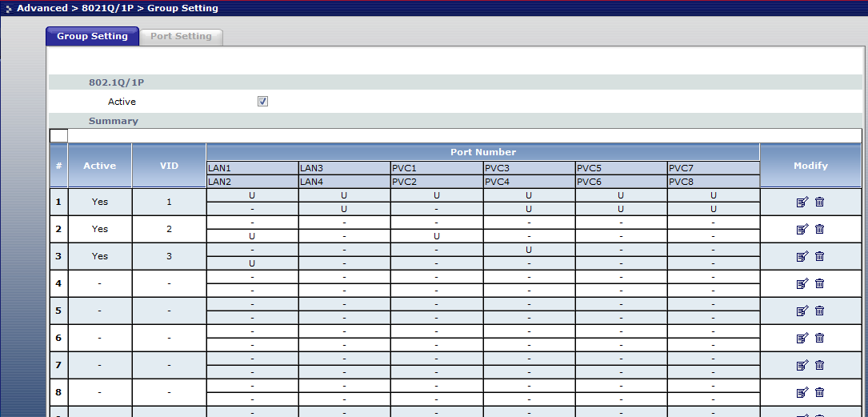Edit the VLAN group in row 3

pyautogui.click(x=802, y=256)
